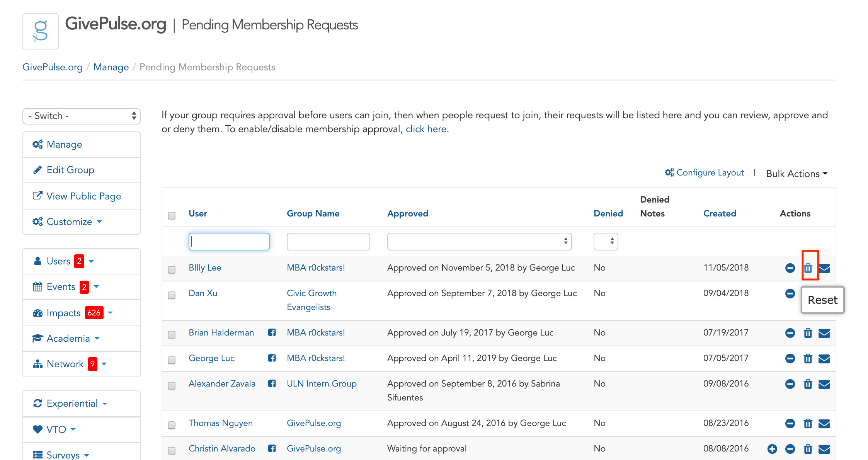Expand the Customize menu
The height and width of the screenshot is (460, 868).
(x=82, y=222)
